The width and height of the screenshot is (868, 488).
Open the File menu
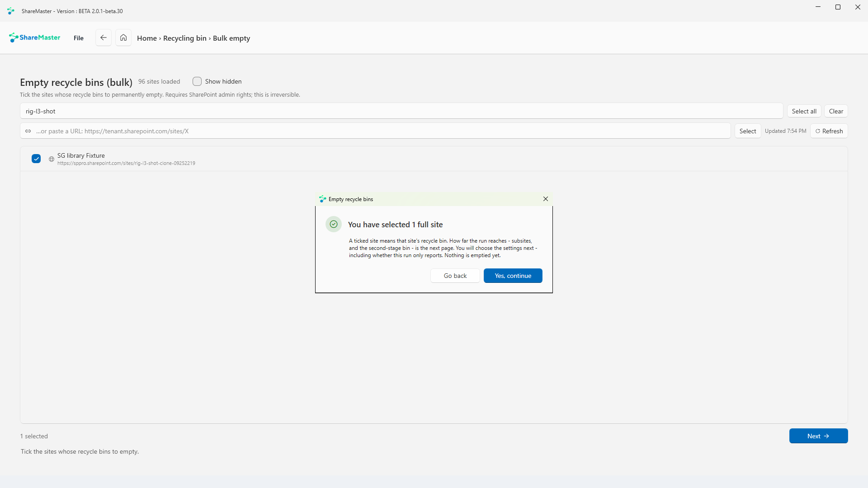79,38
